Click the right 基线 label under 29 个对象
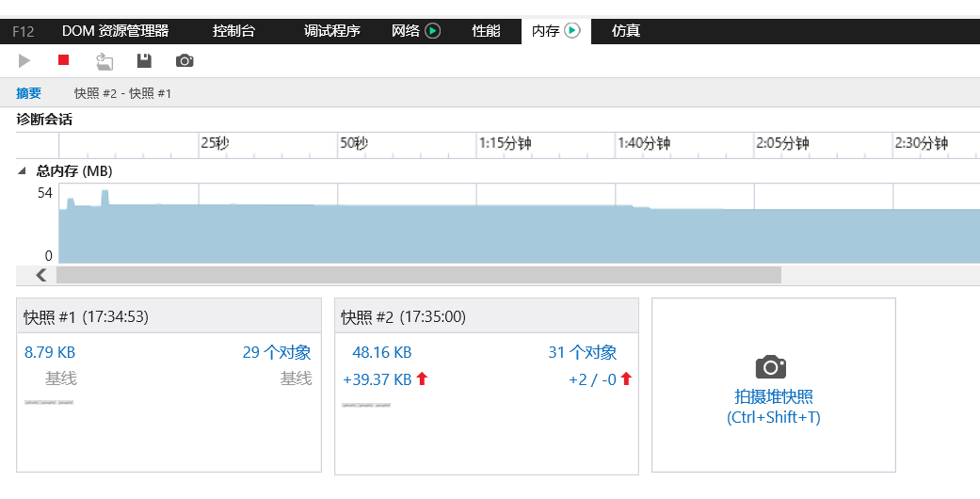This screenshot has height=499, width=980. 296,378
